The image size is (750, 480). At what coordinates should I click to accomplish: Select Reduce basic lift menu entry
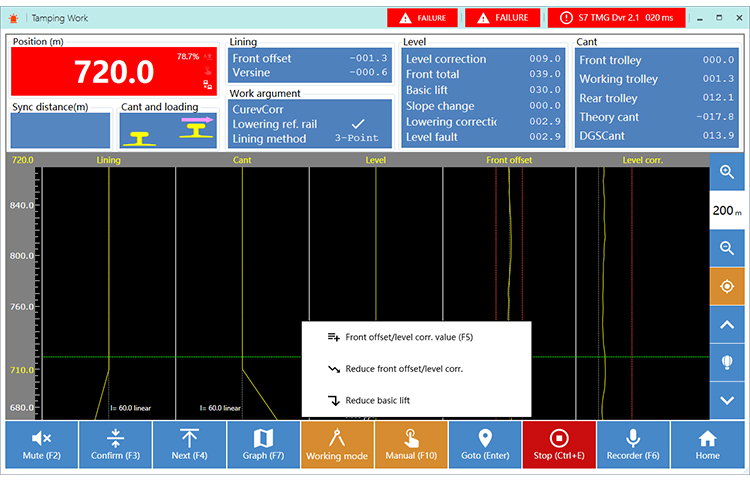click(416, 400)
